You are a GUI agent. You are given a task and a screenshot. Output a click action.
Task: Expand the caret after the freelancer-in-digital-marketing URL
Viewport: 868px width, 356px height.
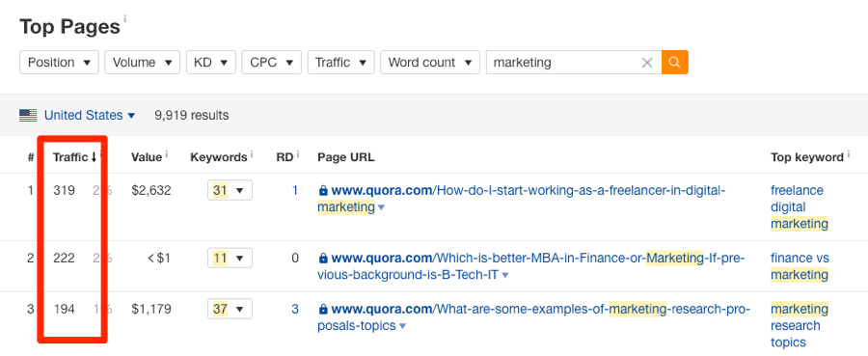[381, 207]
